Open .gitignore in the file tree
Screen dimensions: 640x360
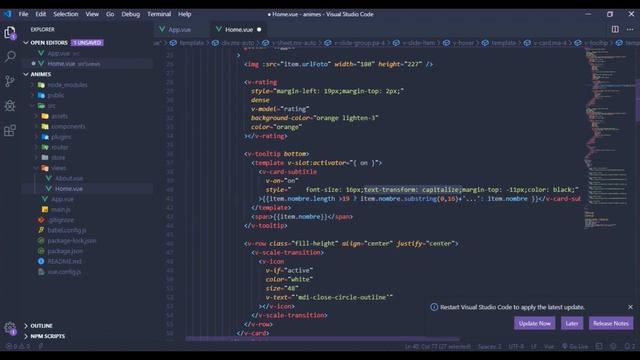(x=61, y=220)
